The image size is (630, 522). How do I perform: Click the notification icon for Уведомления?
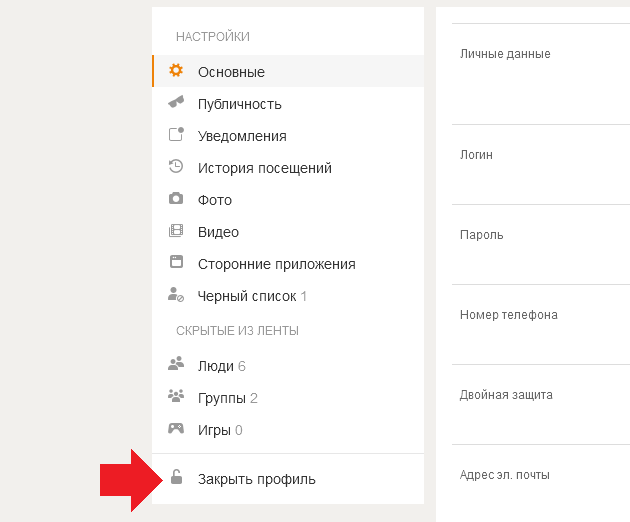(176, 134)
